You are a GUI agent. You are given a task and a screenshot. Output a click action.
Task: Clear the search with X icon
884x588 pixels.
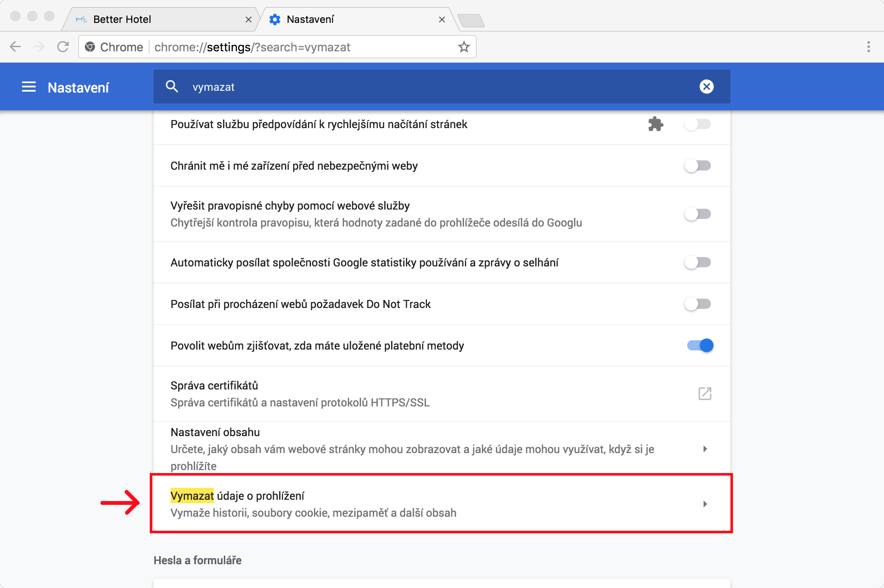(x=706, y=87)
